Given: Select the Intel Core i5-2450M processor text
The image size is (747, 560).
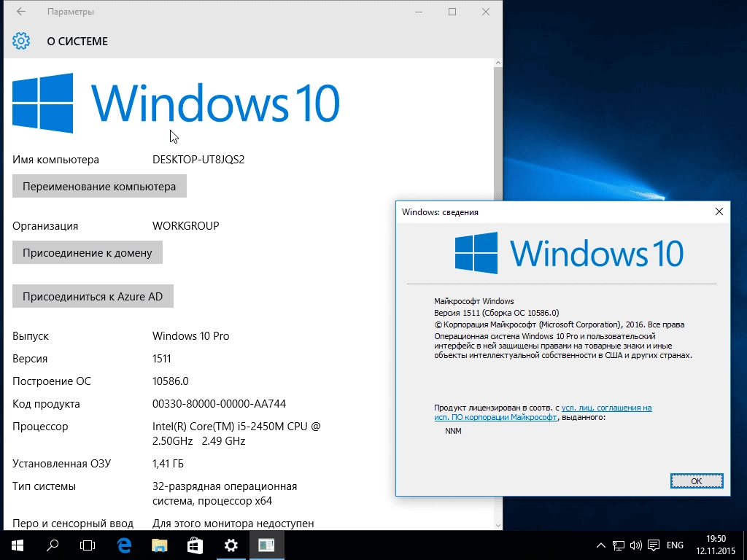Looking at the screenshot, I should pos(237,433).
